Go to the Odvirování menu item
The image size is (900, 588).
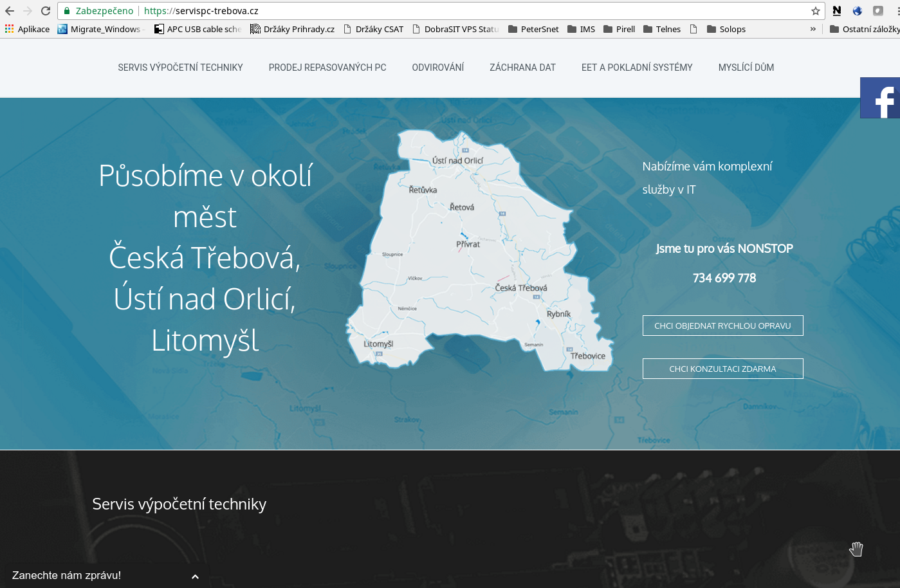point(438,68)
